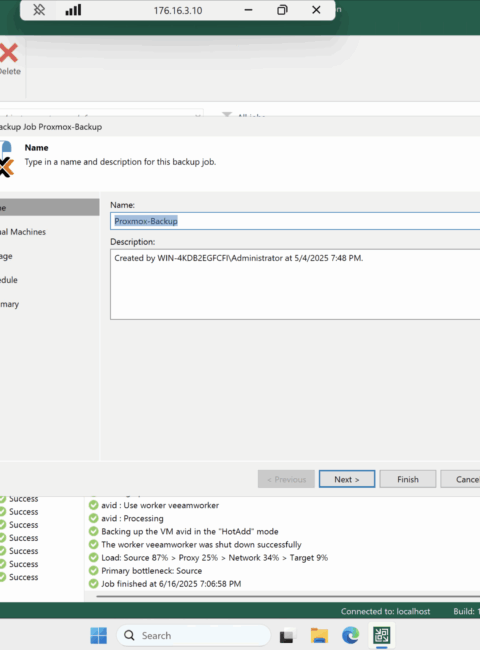Click the Cancel button in the wizard
Image resolution: width=480 pixels, height=650 pixels.
pos(460,479)
